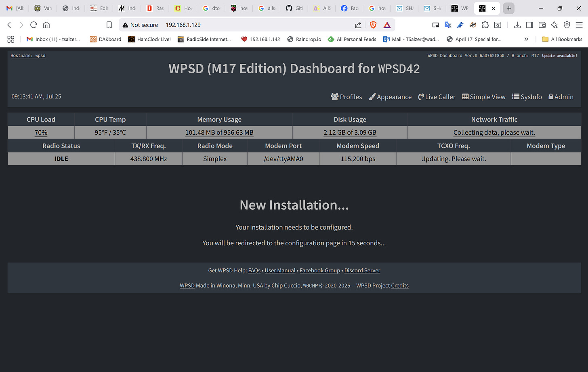Open the Profiles menu item
This screenshot has height=372, width=588.
346,97
